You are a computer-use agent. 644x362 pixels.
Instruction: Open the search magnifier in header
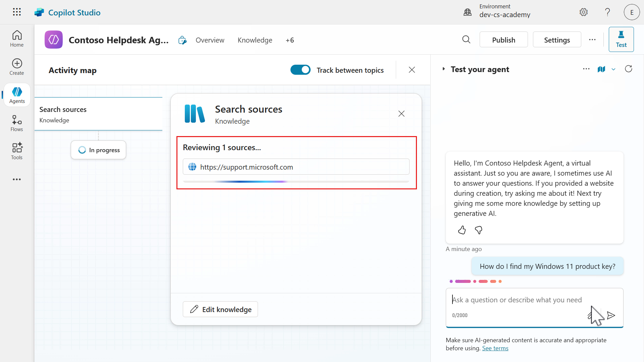tap(466, 40)
